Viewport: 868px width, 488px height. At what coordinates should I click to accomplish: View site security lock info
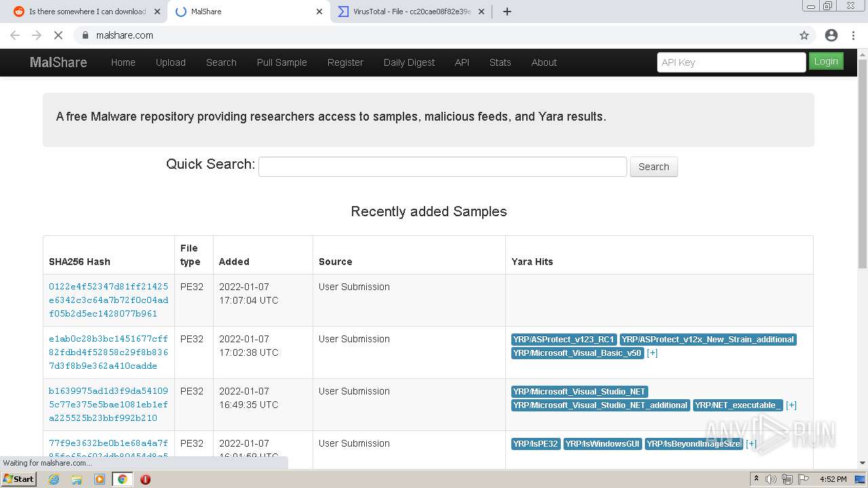85,35
